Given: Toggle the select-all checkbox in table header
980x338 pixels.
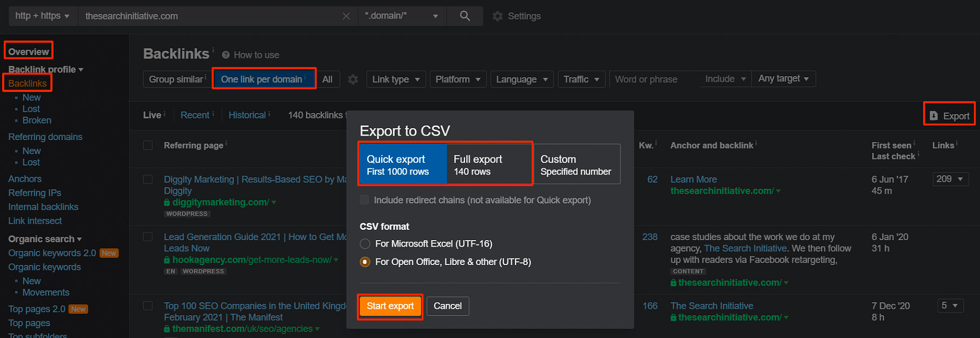Looking at the screenshot, I should pyautogui.click(x=148, y=145).
